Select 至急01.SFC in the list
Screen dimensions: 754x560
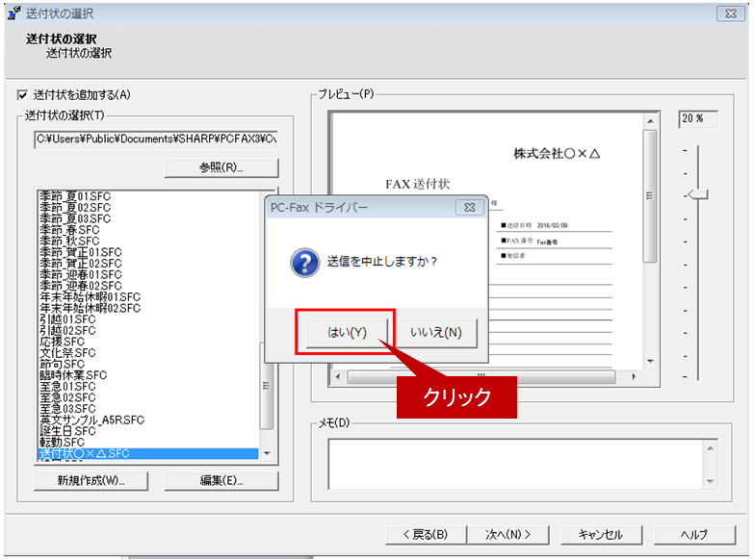click(67, 386)
